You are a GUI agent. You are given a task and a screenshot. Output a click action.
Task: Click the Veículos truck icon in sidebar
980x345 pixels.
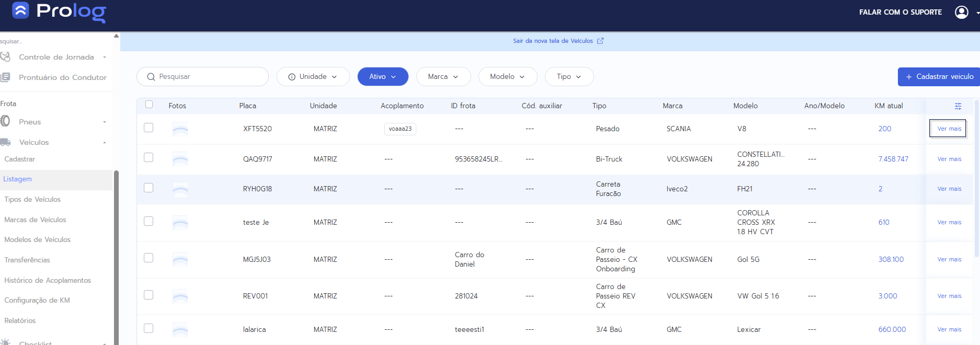click(x=5, y=142)
